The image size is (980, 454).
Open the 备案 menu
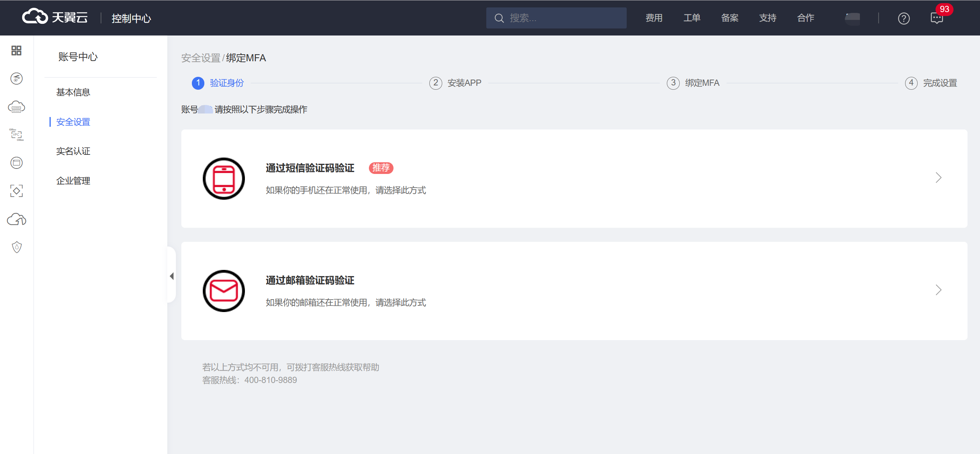pyautogui.click(x=730, y=18)
